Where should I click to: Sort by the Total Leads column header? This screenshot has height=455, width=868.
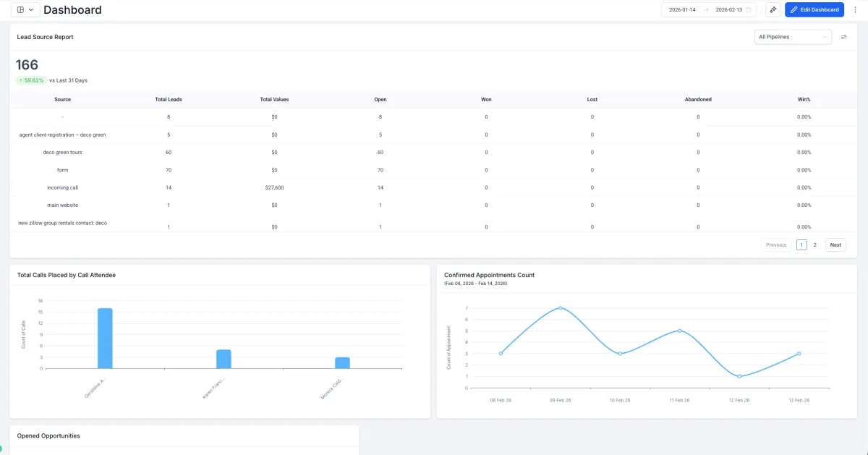[169, 99]
